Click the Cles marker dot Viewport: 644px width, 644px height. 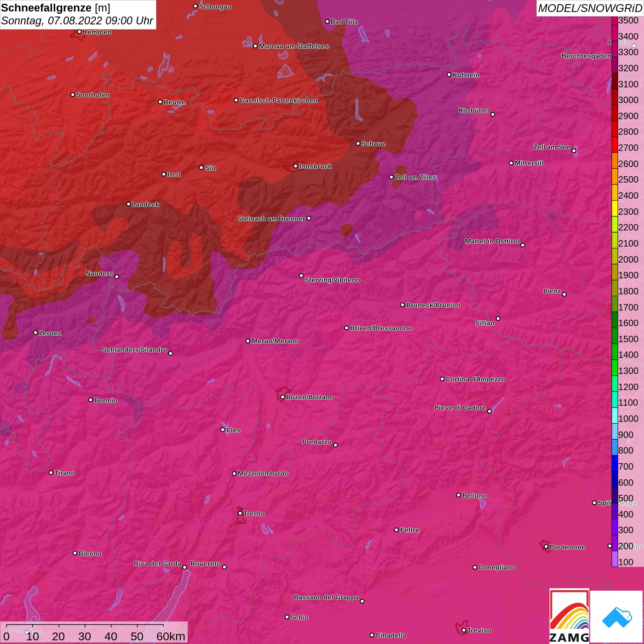(223, 430)
